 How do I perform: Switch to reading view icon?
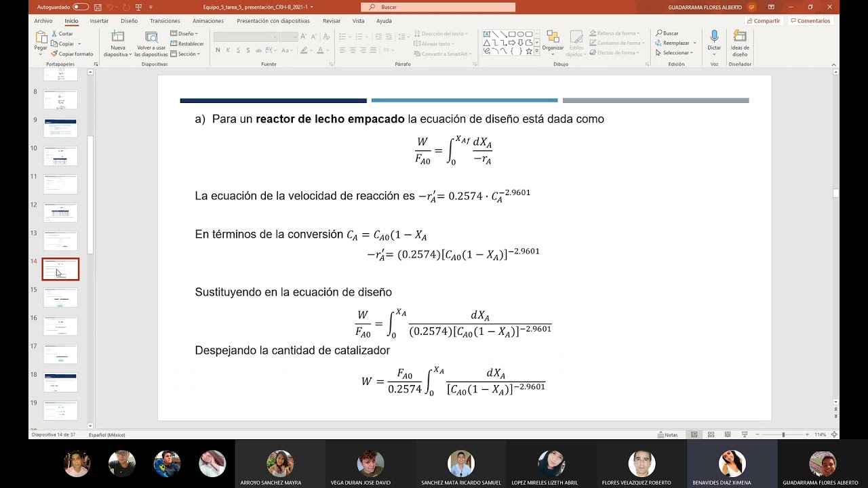728,434
